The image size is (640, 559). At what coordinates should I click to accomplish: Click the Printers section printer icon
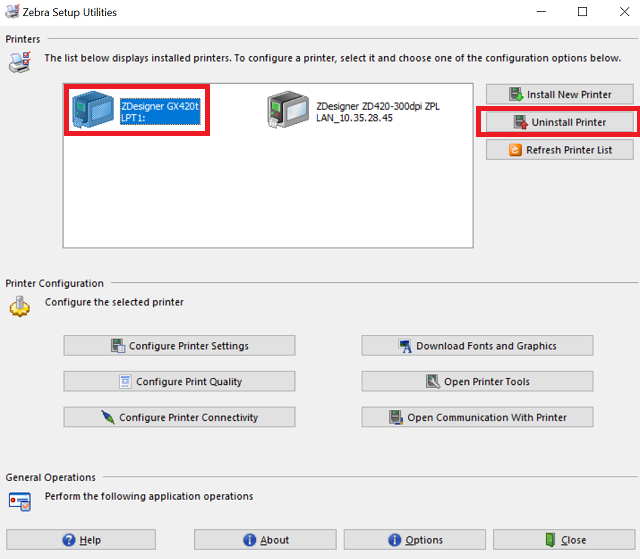[x=20, y=62]
